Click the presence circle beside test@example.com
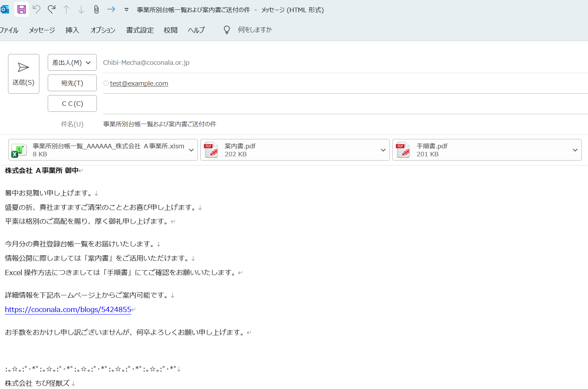The image size is (588, 389). (x=106, y=83)
